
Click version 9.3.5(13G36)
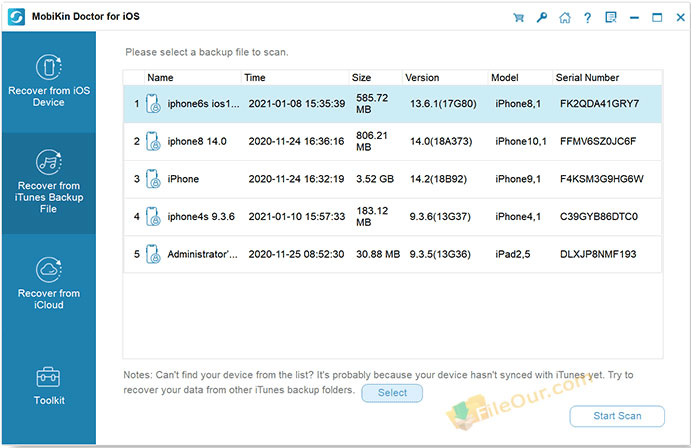coord(440,254)
